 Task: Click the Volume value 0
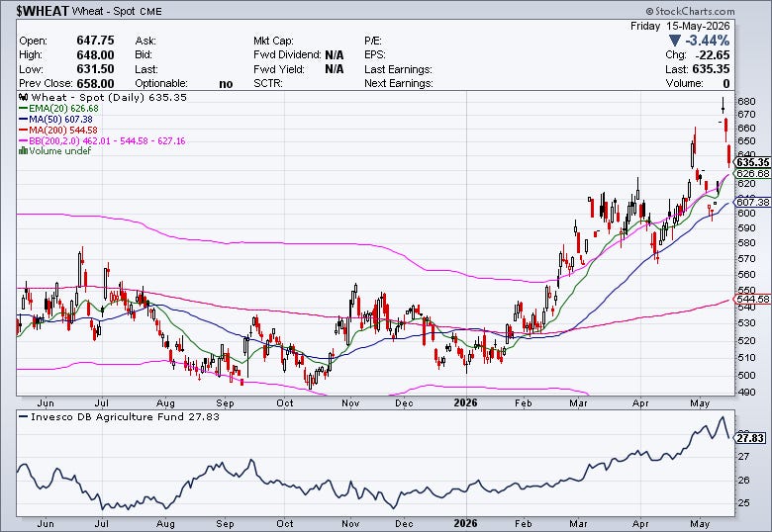[x=726, y=83]
